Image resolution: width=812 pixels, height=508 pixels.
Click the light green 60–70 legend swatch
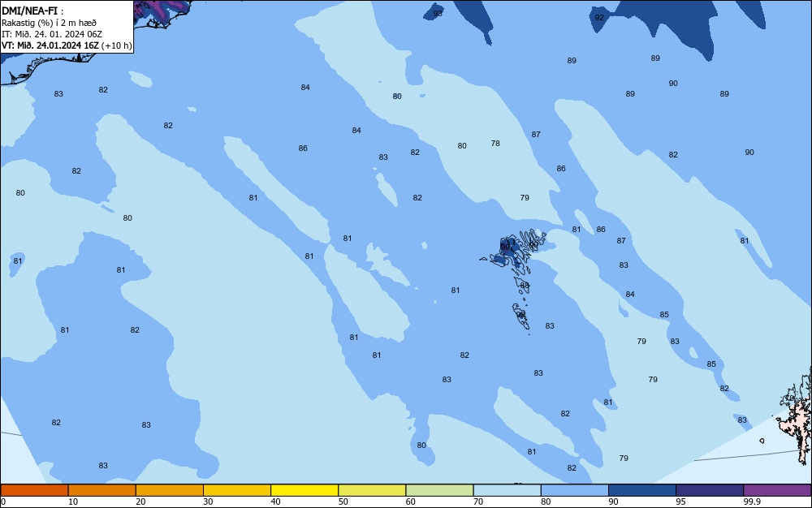439,490
